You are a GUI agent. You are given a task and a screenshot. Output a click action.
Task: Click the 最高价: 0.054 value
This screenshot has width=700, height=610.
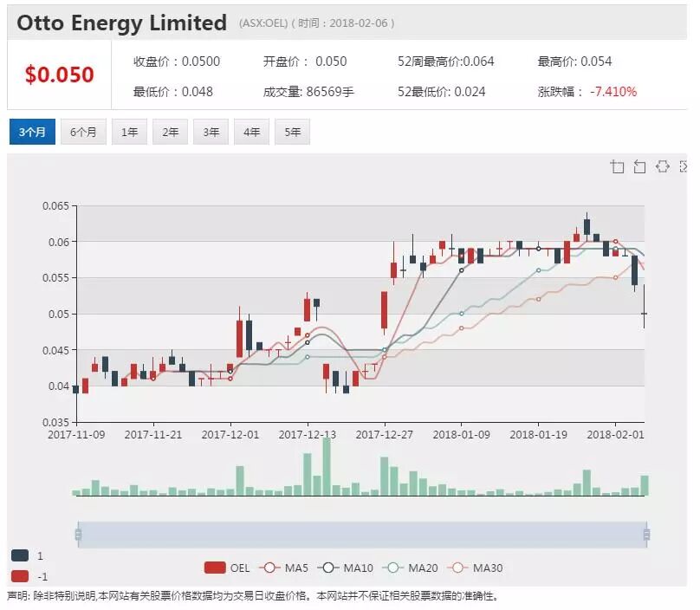coord(574,62)
